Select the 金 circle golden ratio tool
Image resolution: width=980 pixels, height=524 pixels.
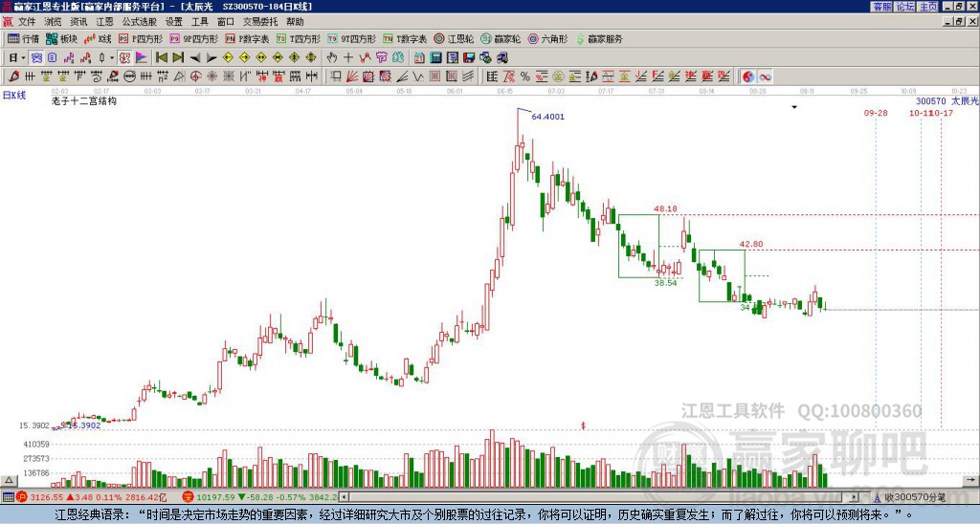pyautogui.click(x=558, y=76)
